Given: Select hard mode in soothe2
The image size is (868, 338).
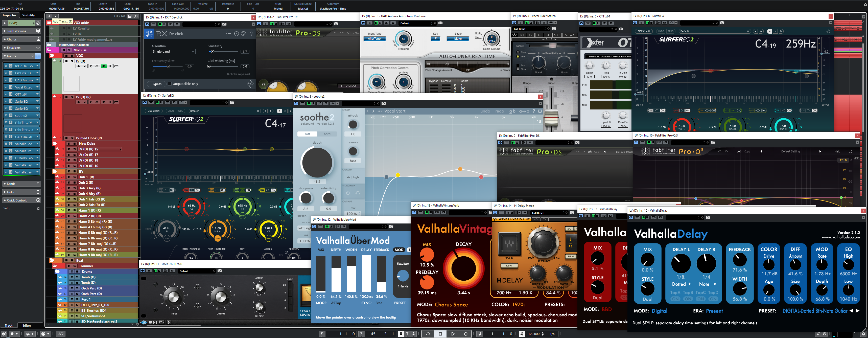Looking at the screenshot, I should [327, 134].
